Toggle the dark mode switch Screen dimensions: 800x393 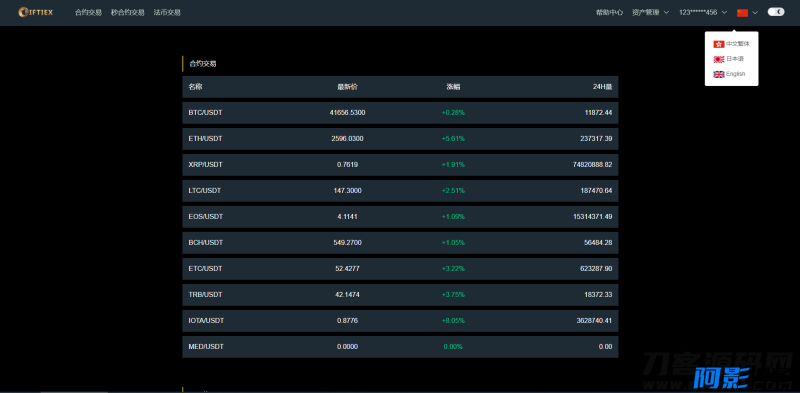pos(776,12)
